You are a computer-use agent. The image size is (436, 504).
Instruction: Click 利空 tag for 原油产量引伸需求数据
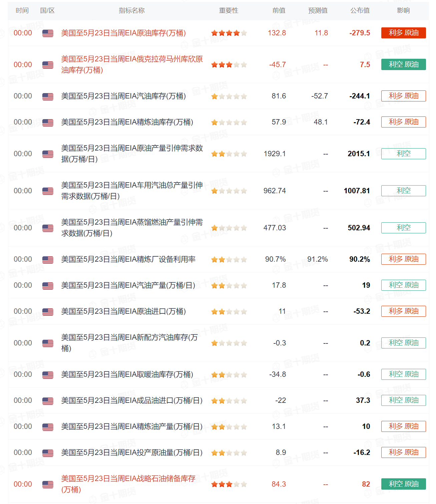pyautogui.click(x=403, y=154)
